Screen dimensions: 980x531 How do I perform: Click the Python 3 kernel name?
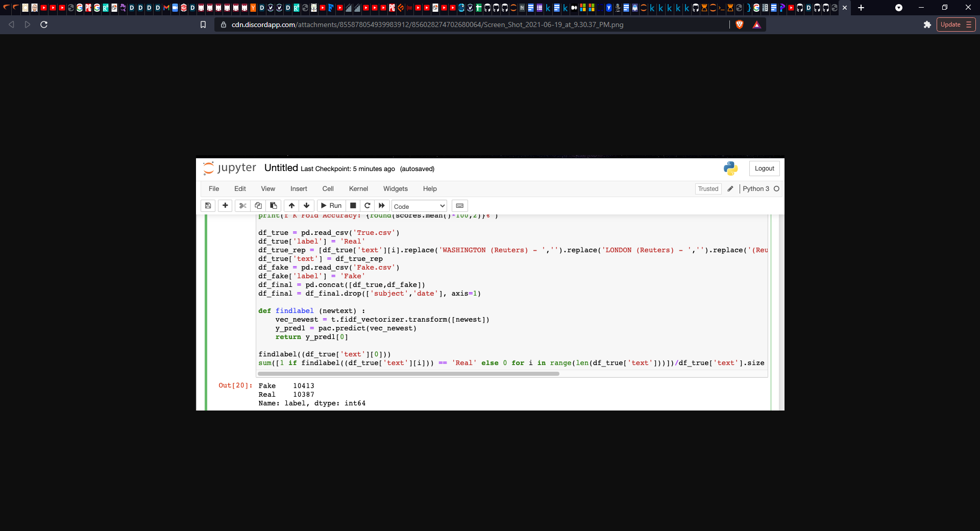coord(755,189)
